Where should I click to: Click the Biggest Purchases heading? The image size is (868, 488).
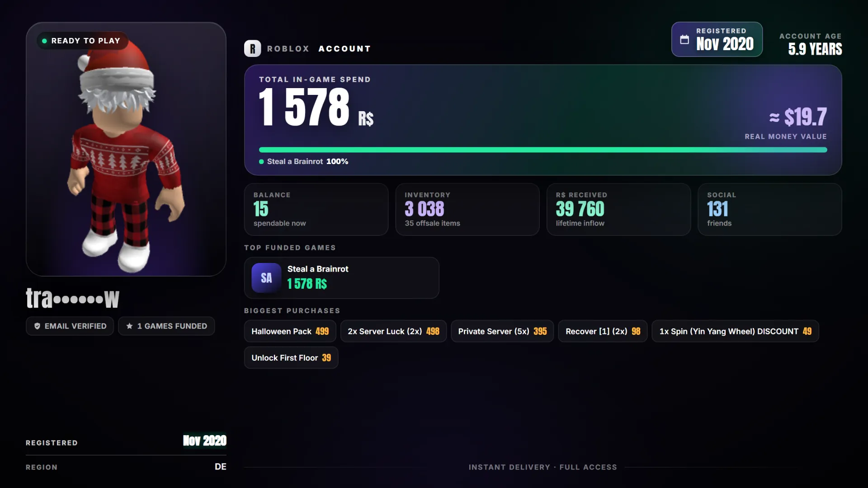pyautogui.click(x=292, y=311)
